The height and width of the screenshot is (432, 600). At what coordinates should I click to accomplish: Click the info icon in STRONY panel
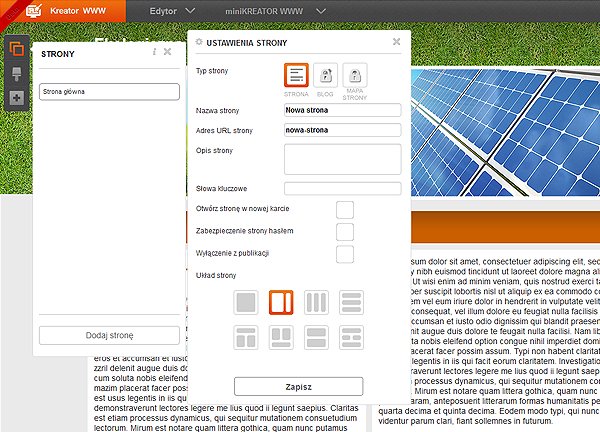(x=154, y=52)
